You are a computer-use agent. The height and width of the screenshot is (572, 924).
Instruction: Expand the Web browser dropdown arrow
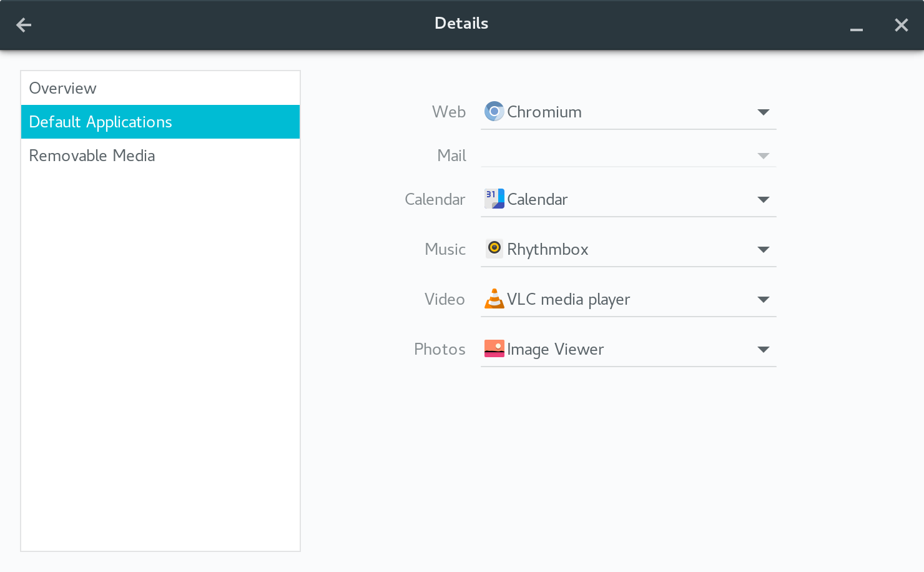763,112
